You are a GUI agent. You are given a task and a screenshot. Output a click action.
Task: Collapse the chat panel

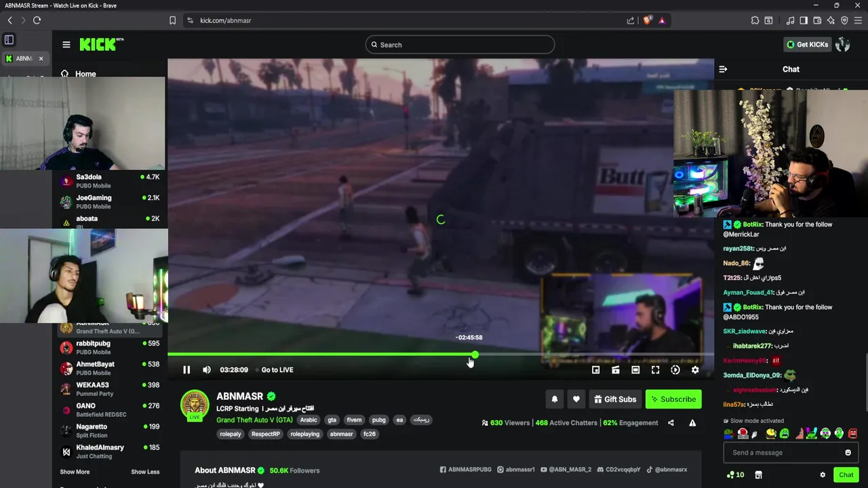[x=723, y=69]
